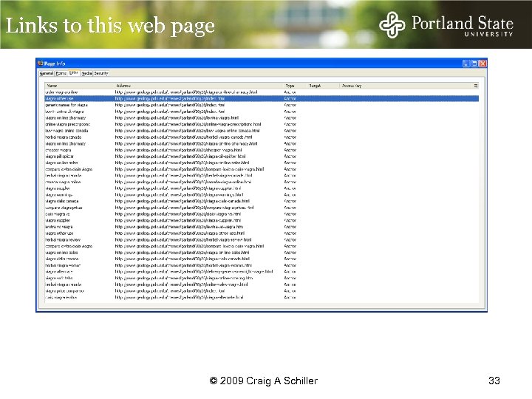Select the 'order viagra online' first row

[x=262, y=92]
